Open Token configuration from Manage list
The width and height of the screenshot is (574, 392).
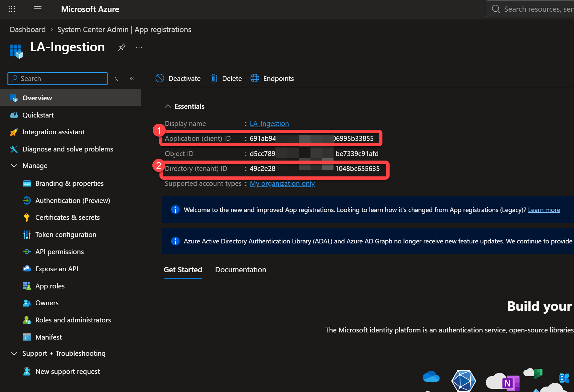pyautogui.click(x=66, y=235)
